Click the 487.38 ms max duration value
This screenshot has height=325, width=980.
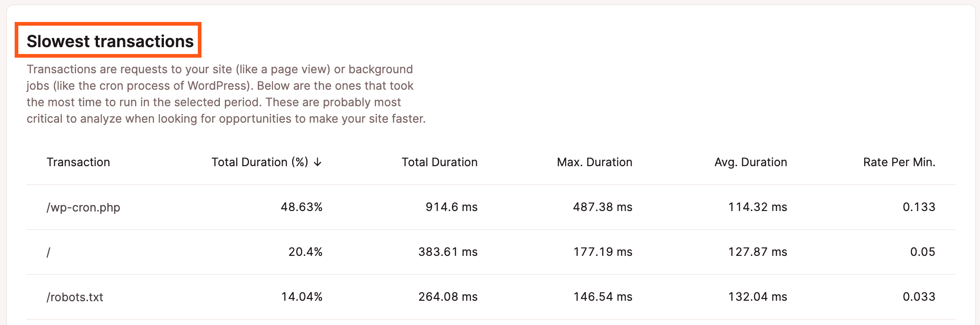pos(603,207)
